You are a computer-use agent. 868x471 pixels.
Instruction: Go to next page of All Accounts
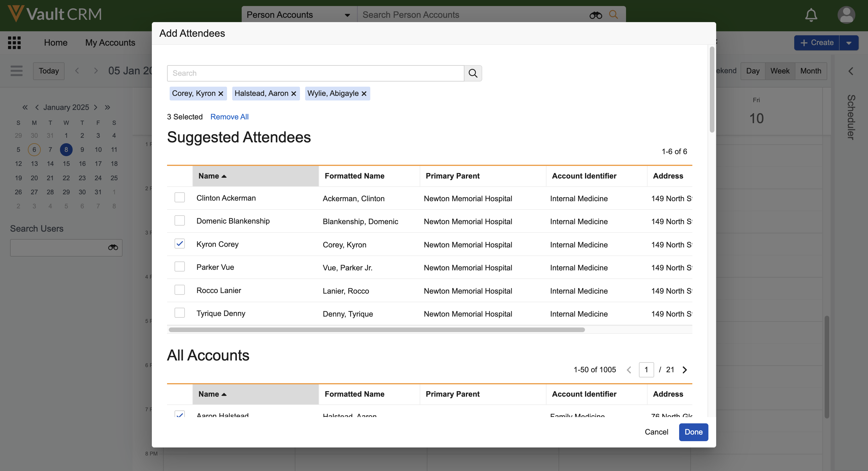pyautogui.click(x=685, y=370)
